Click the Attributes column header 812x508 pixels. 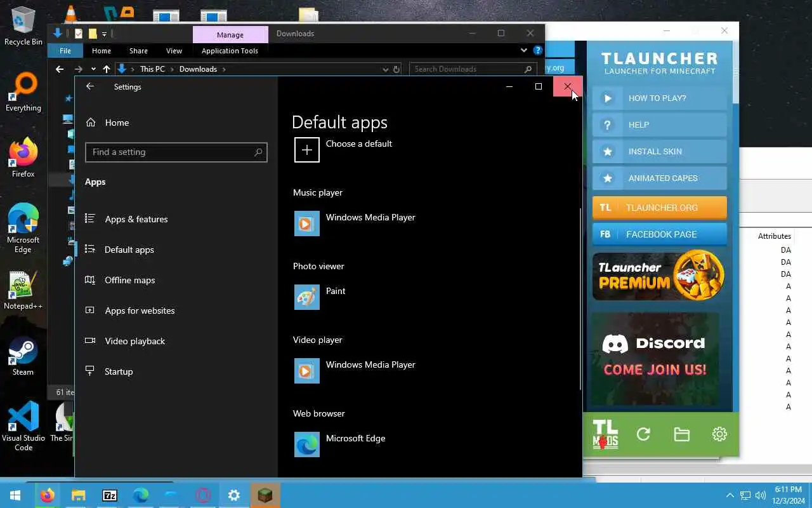point(774,236)
